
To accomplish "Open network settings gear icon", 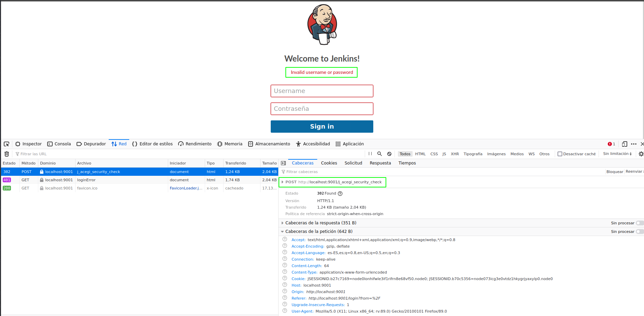I will 641,154.
